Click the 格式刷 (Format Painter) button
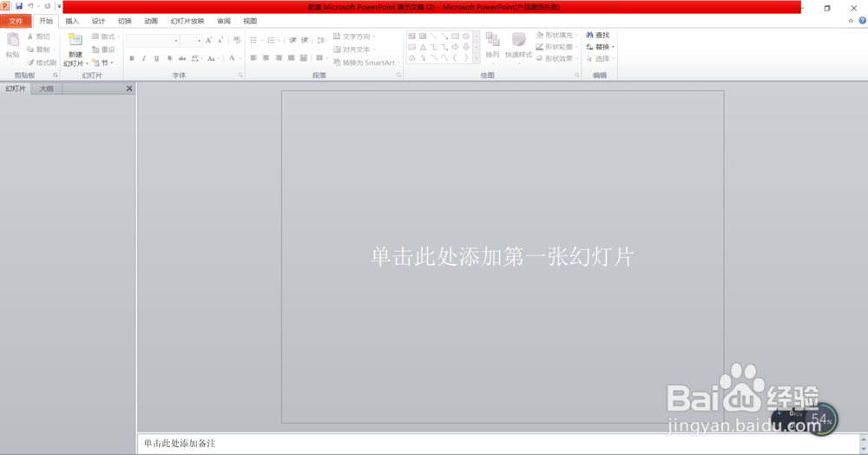This screenshot has width=868, height=455. click(x=42, y=63)
